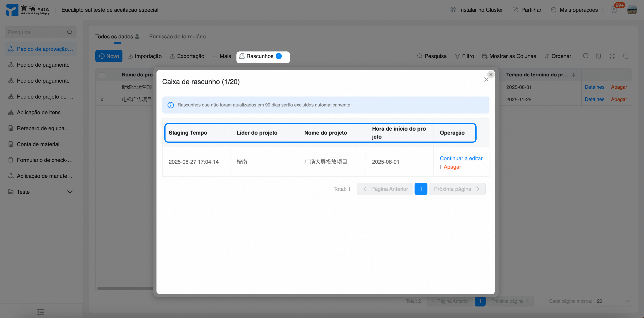Click the fullscreen expand icon
The width and height of the screenshot is (644, 318).
(612, 56)
